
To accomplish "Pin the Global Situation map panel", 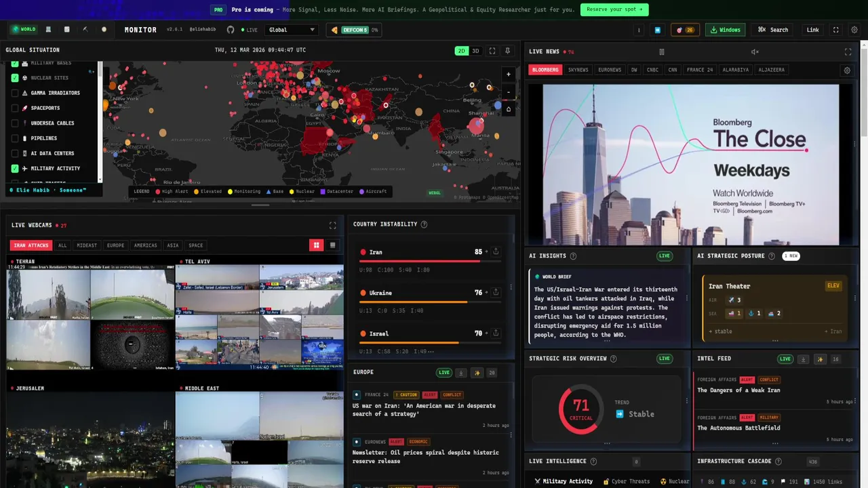I will pos(508,51).
